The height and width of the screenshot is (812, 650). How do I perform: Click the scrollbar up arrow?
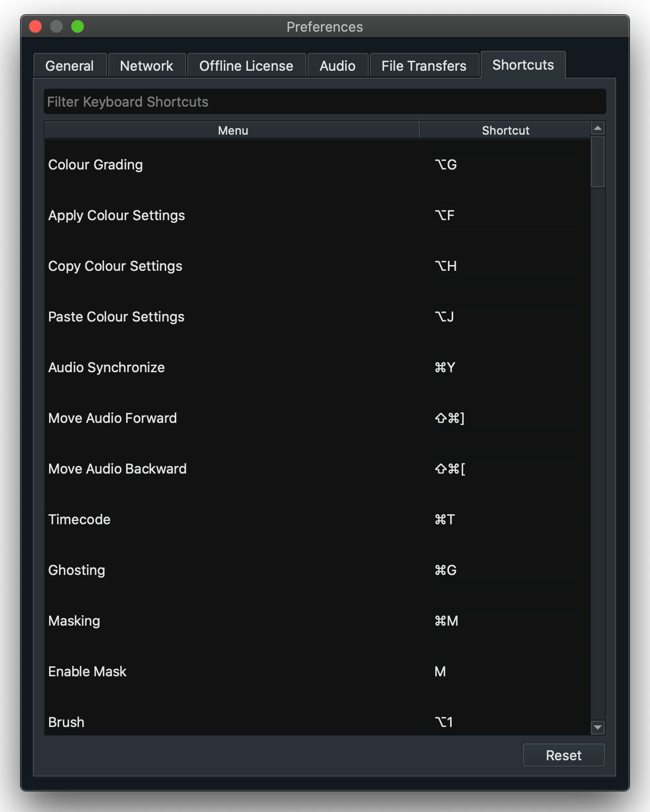tap(597, 128)
